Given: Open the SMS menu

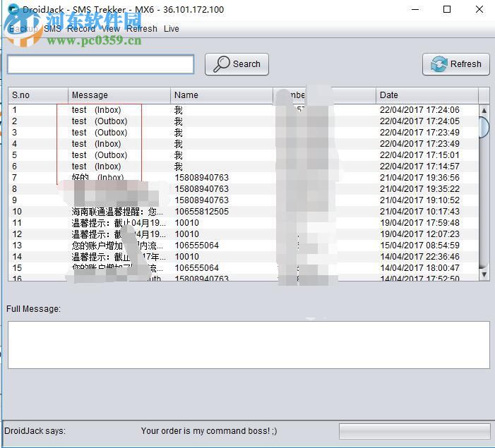Looking at the screenshot, I should point(52,29).
